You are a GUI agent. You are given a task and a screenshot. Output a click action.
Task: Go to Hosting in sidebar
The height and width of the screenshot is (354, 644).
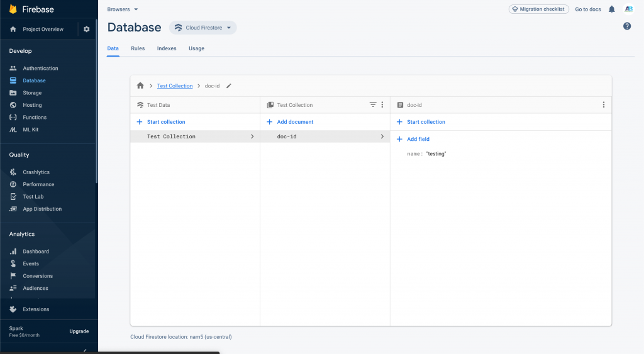point(32,105)
